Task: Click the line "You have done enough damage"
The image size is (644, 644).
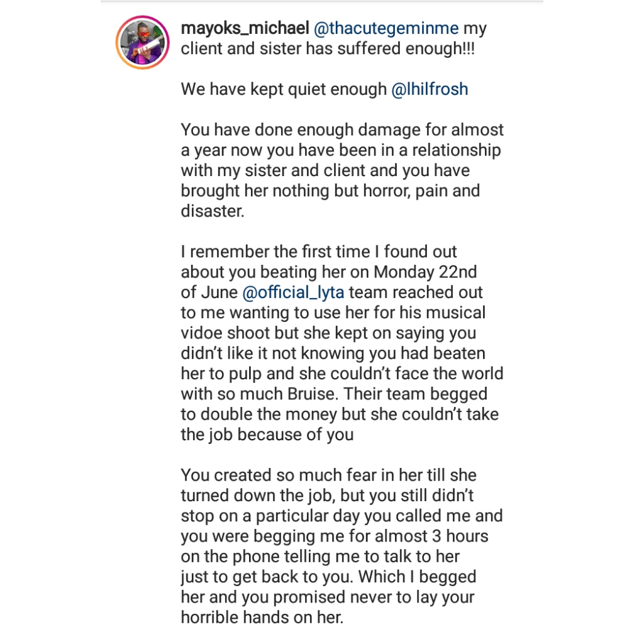Action: coord(342,130)
